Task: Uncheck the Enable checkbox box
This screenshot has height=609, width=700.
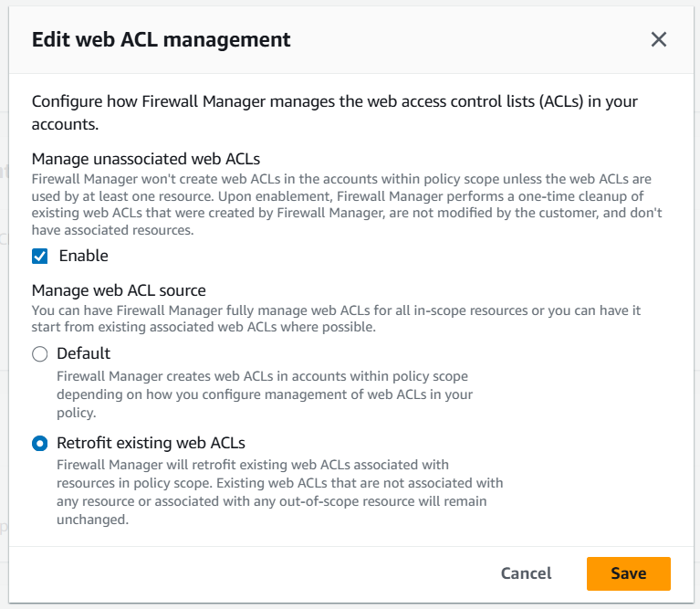Action: pyautogui.click(x=40, y=256)
